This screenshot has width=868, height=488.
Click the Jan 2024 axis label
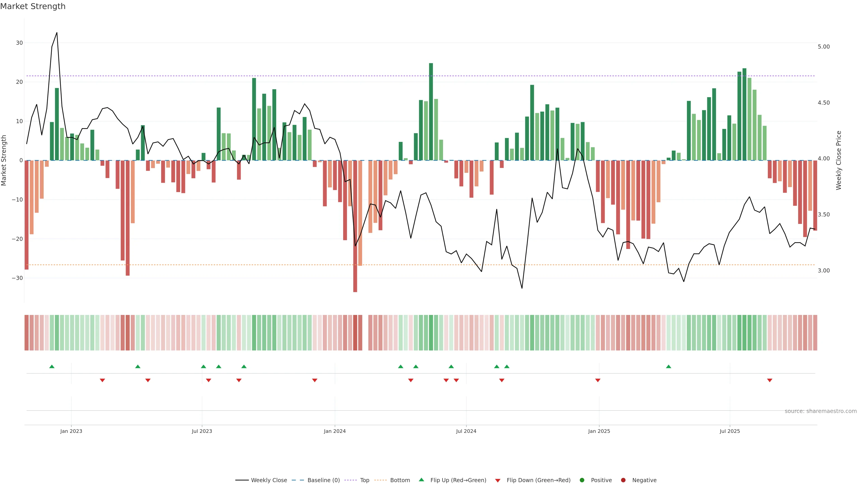click(x=335, y=431)
